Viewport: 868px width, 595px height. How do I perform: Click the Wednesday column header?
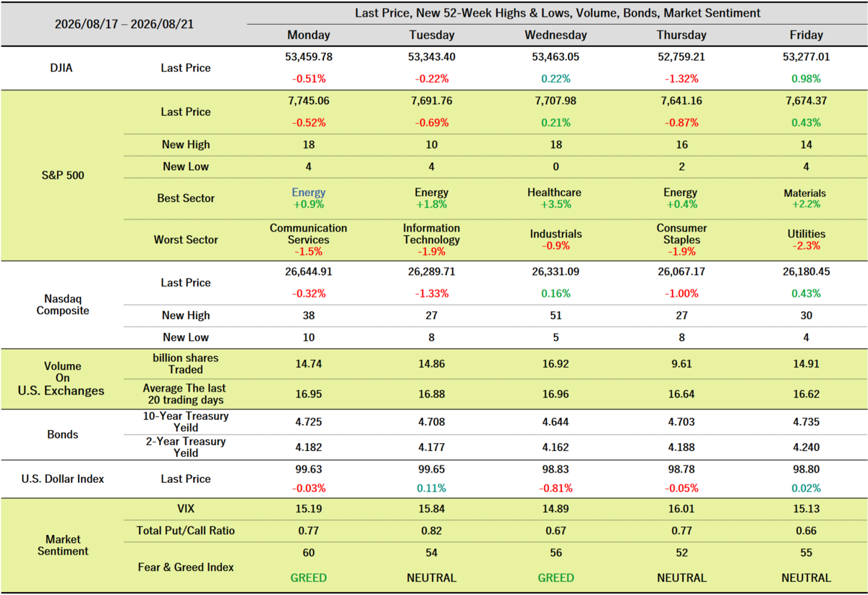click(x=556, y=35)
